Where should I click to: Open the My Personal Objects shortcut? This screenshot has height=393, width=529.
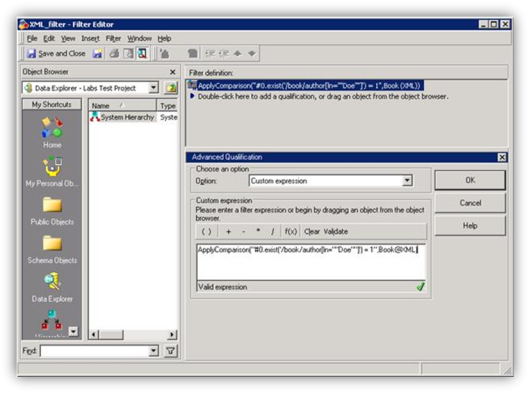[52, 171]
